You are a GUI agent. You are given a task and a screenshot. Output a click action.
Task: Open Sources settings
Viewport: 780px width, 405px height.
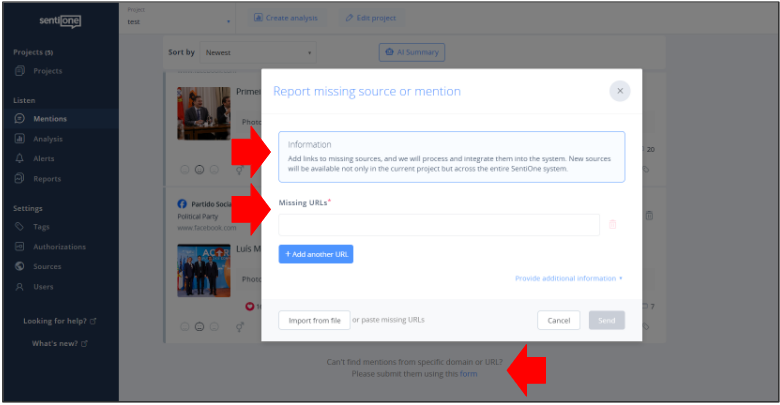47,267
